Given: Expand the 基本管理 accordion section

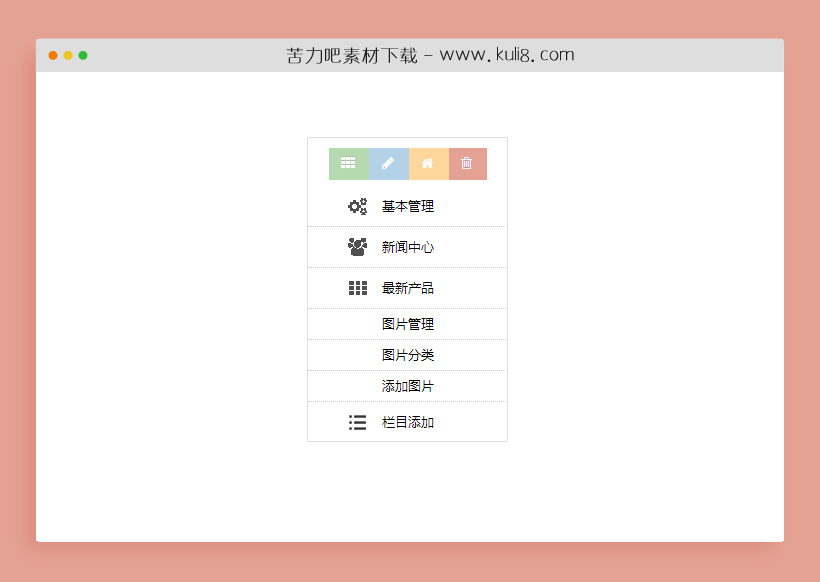Looking at the screenshot, I should 407,206.
